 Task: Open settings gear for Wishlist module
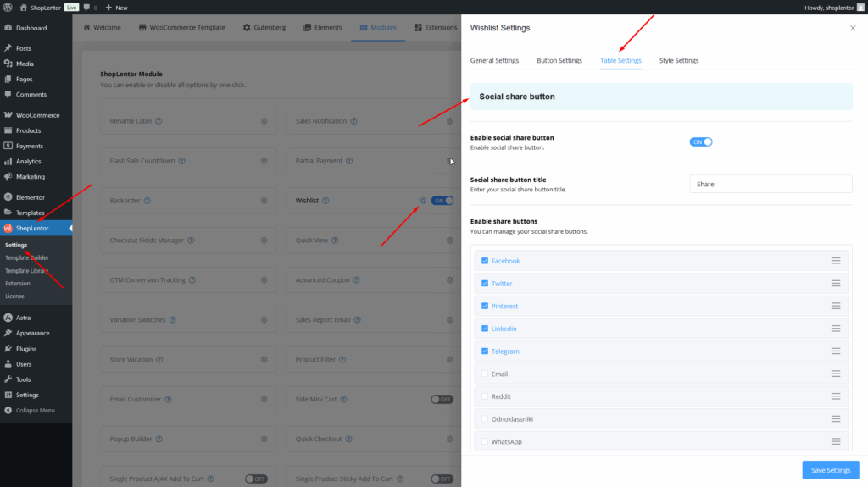[x=423, y=201]
